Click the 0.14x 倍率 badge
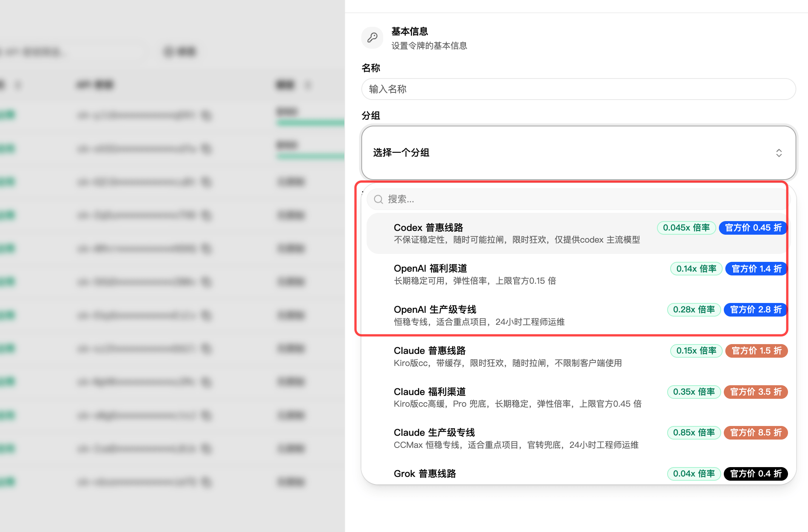 (696, 269)
